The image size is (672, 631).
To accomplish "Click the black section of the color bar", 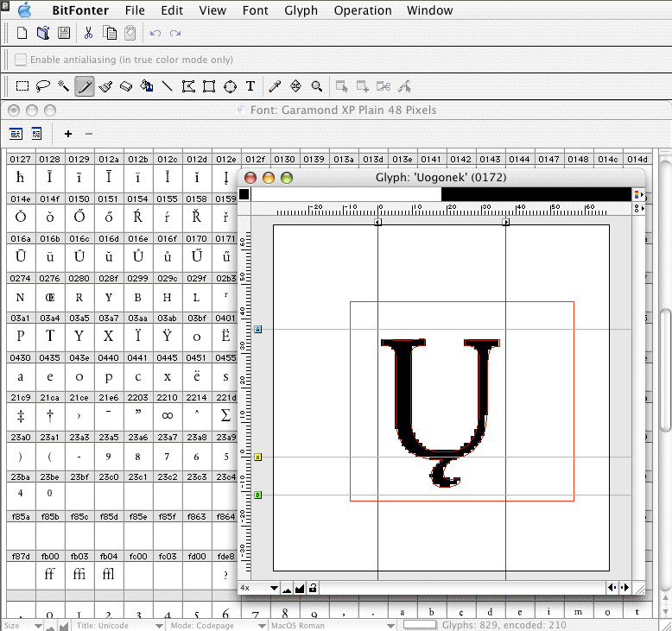I will pyautogui.click(x=536, y=194).
